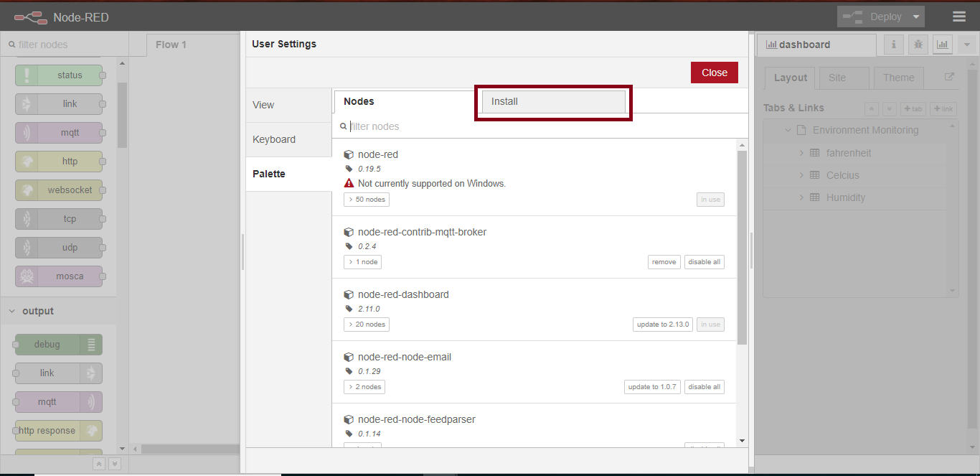Open the dashboard debug messages panel
Screen dimensions: 980x476
coord(918,44)
